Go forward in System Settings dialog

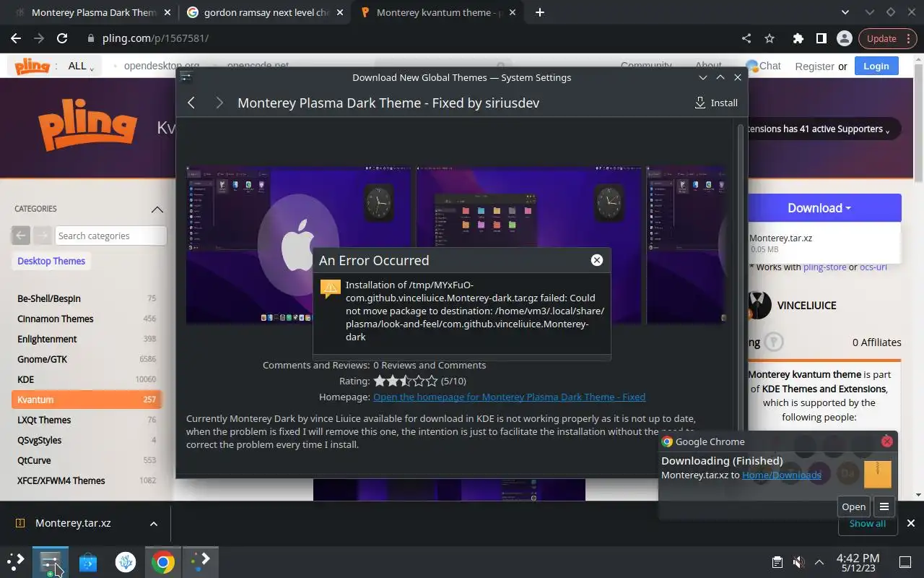click(219, 103)
